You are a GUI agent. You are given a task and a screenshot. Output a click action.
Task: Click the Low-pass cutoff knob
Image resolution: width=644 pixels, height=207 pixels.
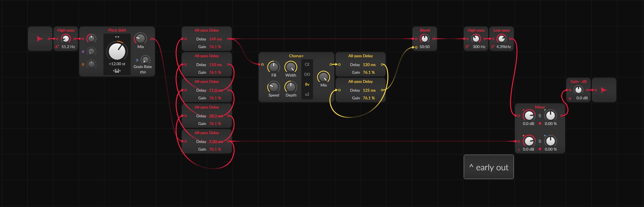point(502,39)
